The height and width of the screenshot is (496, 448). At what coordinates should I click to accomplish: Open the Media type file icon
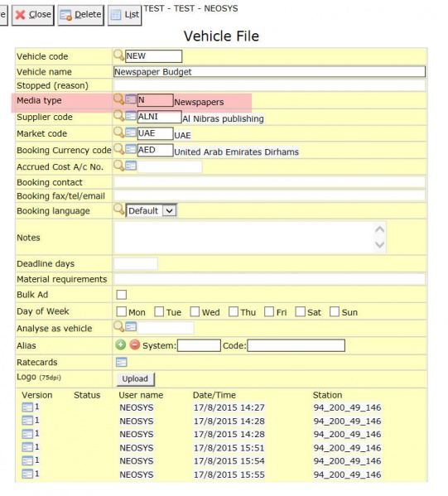pyautogui.click(x=131, y=99)
